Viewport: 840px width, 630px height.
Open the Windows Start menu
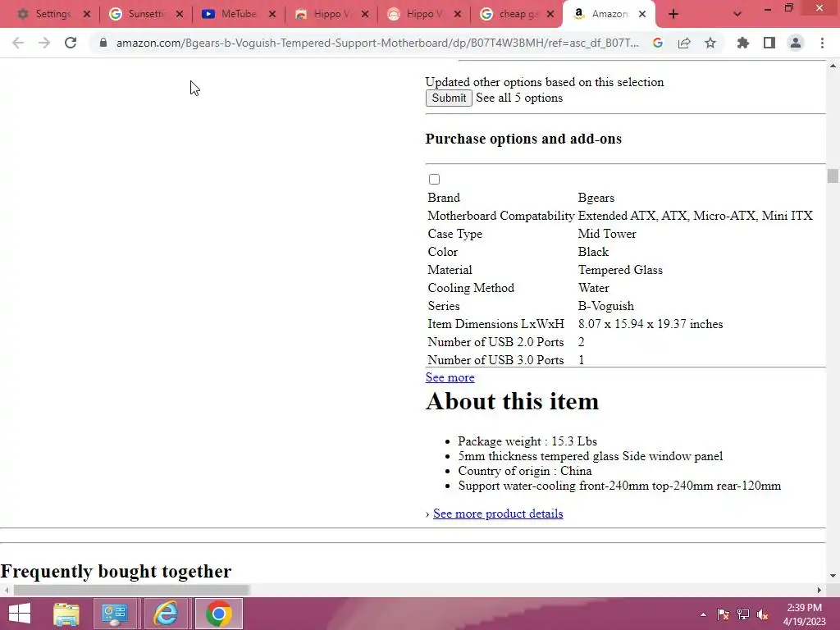[20, 614]
